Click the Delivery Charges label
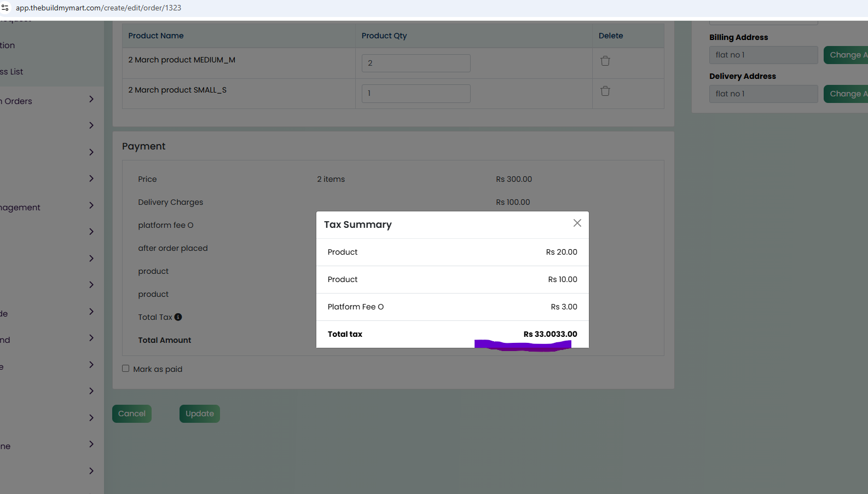The width and height of the screenshot is (868, 494). (x=170, y=202)
